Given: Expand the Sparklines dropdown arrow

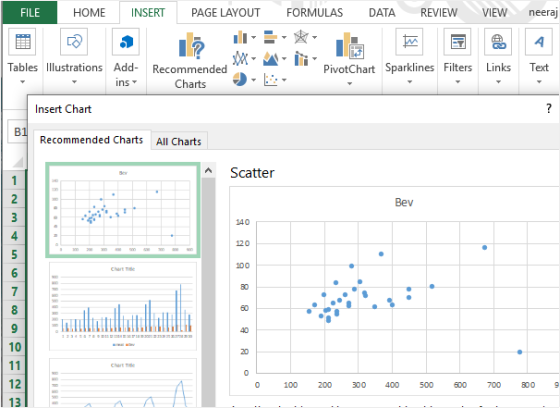Looking at the screenshot, I should 410,82.
